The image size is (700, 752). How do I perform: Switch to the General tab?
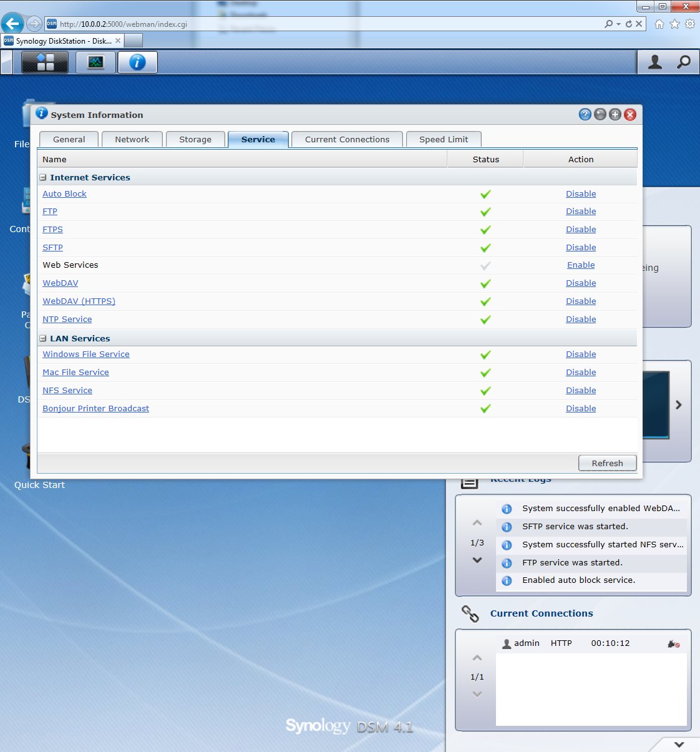click(69, 139)
